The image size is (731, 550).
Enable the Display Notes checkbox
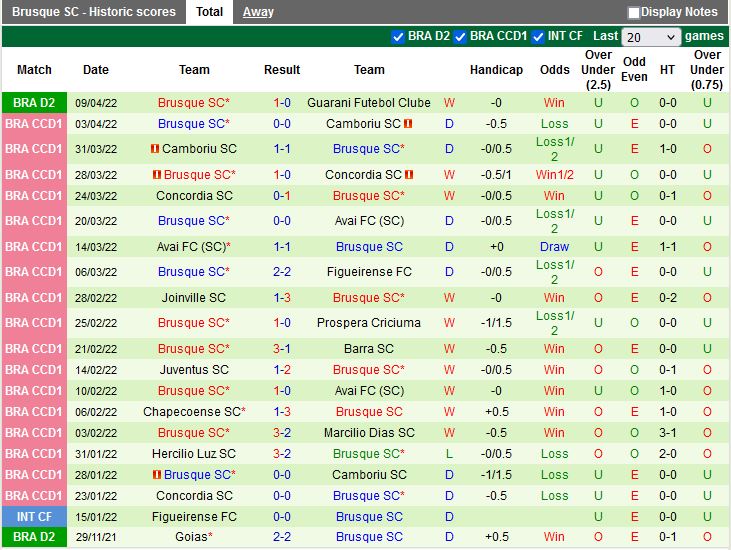coord(634,13)
